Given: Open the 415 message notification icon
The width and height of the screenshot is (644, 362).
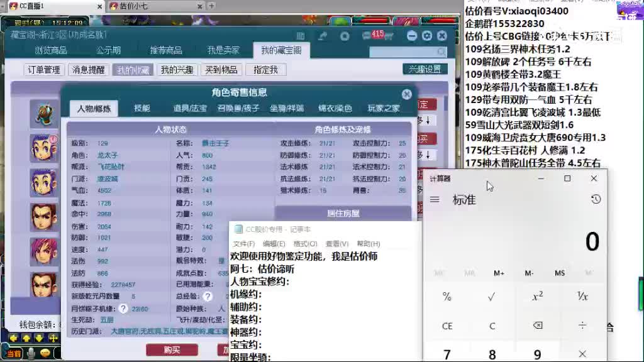Looking at the screenshot, I should [x=377, y=36].
